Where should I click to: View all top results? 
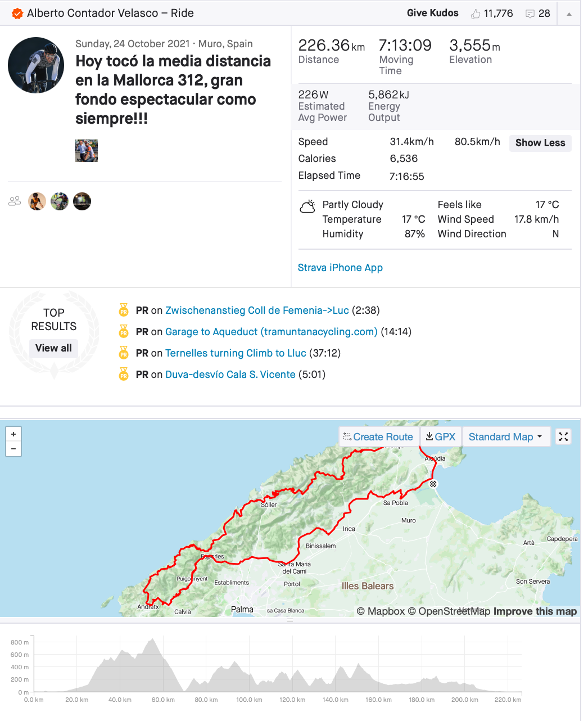tap(53, 348)
